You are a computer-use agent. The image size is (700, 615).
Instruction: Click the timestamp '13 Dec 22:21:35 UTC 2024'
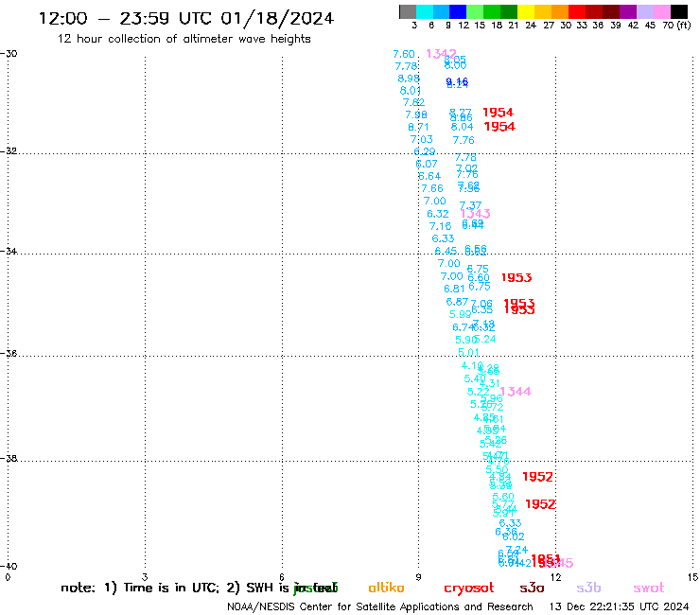coord(620,606)
